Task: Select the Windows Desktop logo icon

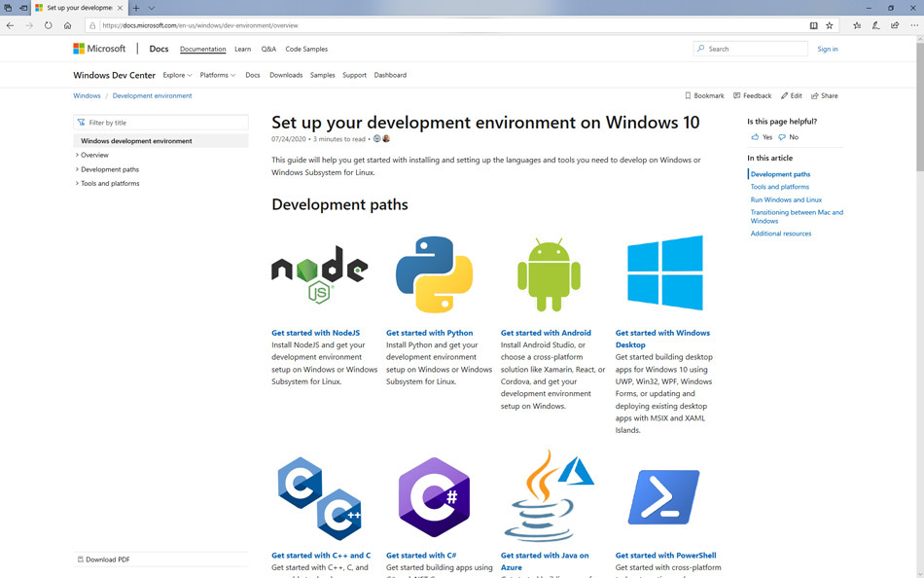Action: click(x=664, y=272)
